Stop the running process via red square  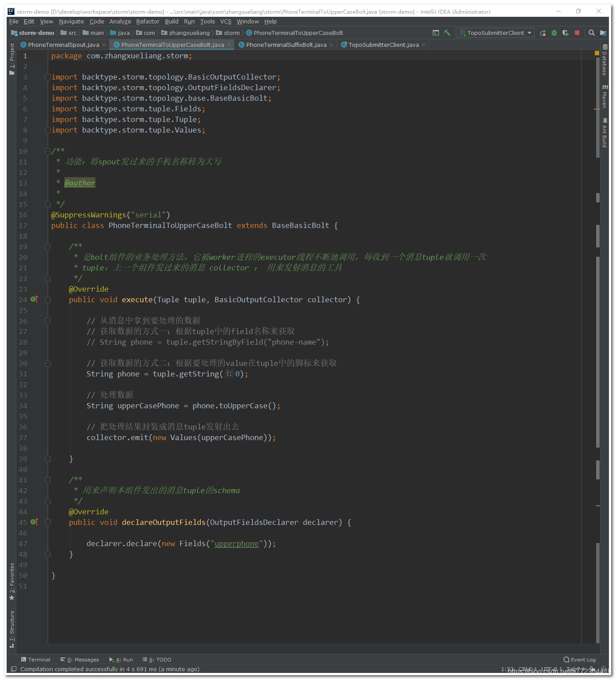click(577, 32)
